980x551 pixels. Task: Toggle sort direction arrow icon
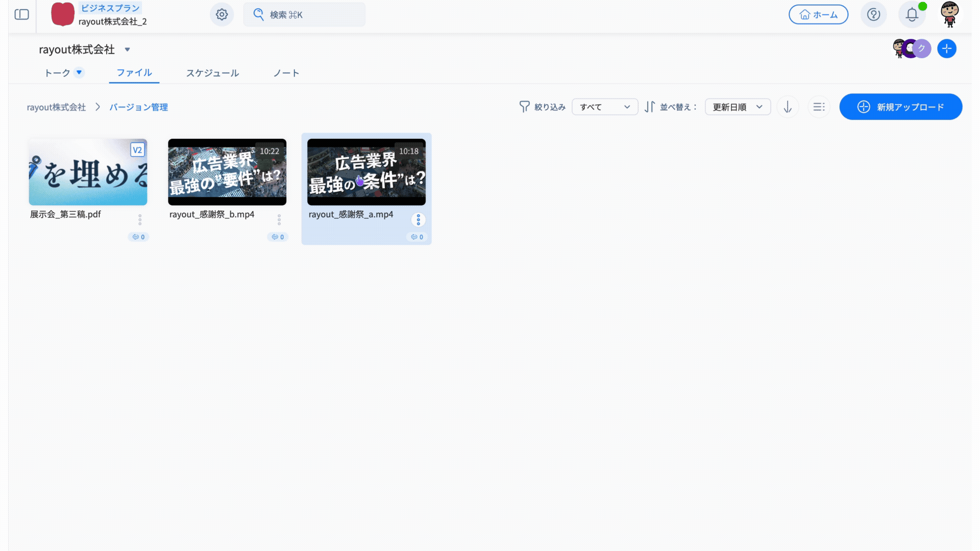pos(788,107)
